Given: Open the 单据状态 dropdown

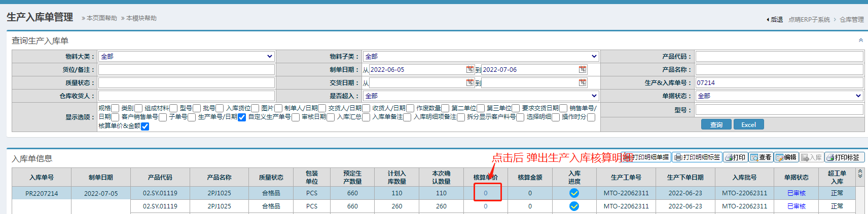Looking at the screenshot, I should coord(779,96).
